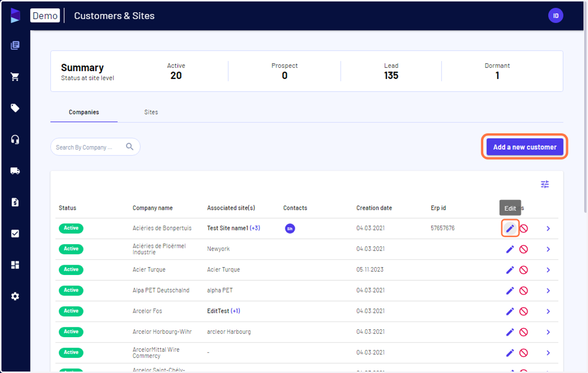This screenshot has width=588, height=373.
Task: Switch to the Sites tab
Action: pos(151,112)
